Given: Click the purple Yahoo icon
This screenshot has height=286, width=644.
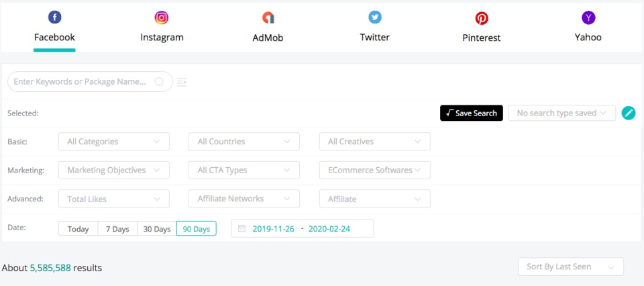Looking at the screenshot, I should point(588,17).
